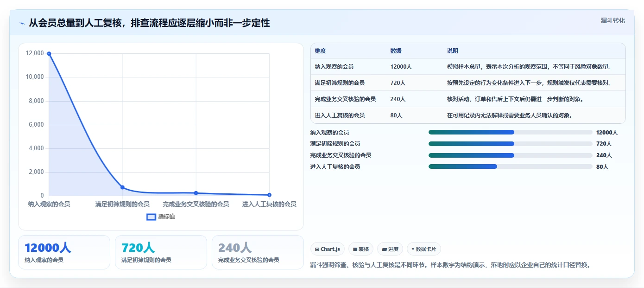Screen dimensions: 644x288
Task: Click x-axis label 完成业务交叉核验的会员
Action: 196,204
